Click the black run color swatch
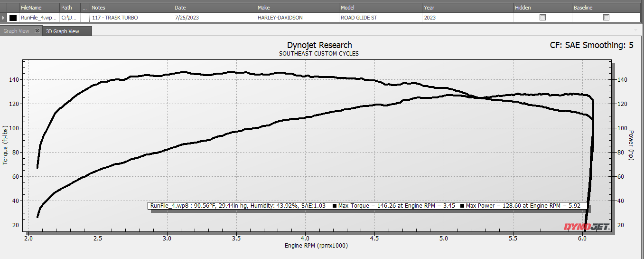Image resolution: width=644 pixels, height=259 pixels. click(x=13, y=18)
